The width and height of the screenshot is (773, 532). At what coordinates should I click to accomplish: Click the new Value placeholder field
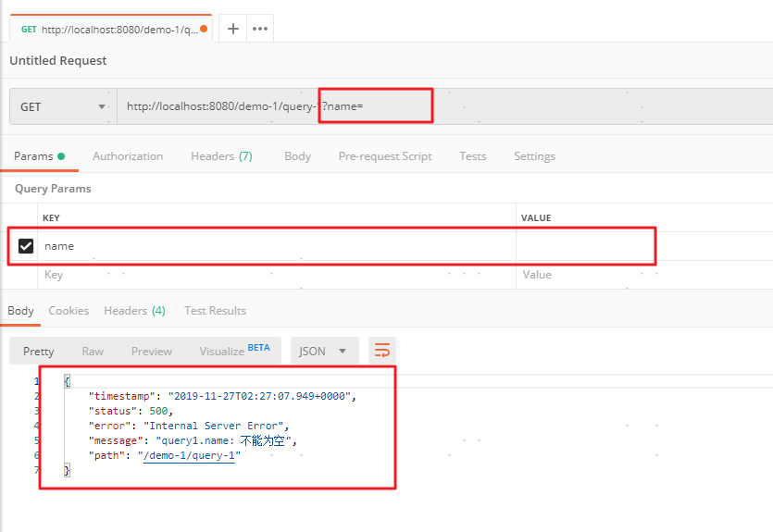point(644,275)
